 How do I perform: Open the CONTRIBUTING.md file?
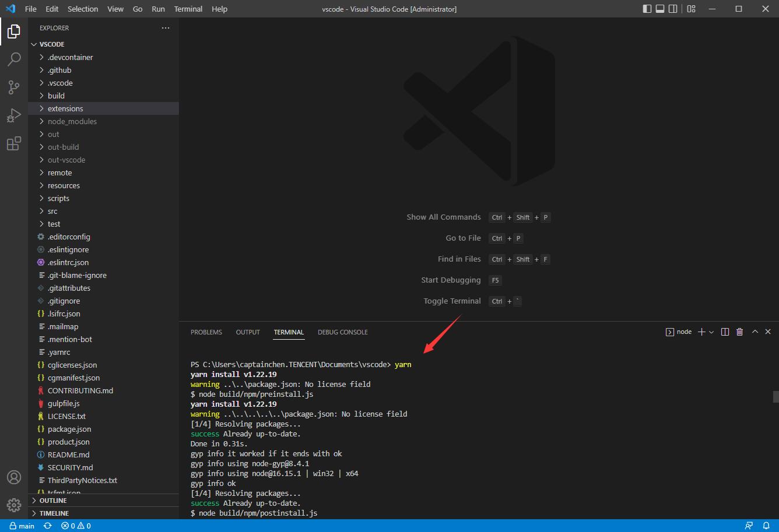pyautogui.click(x=103, y=390)
